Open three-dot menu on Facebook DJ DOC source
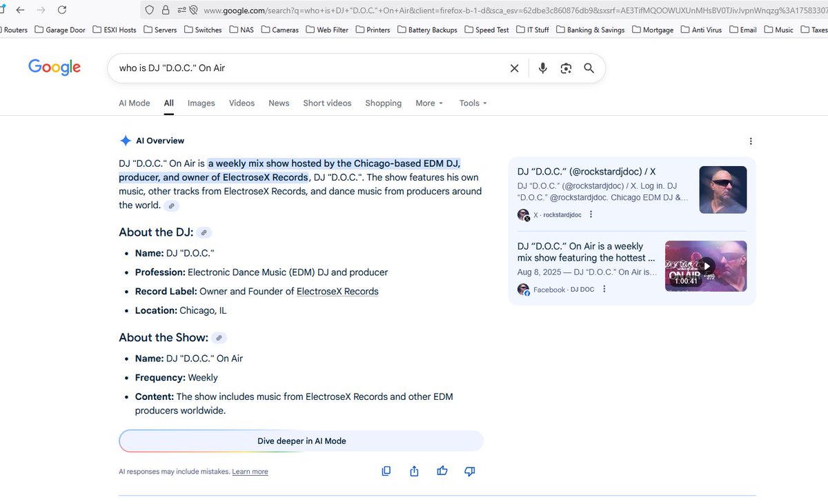 click(x=604, y=290)
